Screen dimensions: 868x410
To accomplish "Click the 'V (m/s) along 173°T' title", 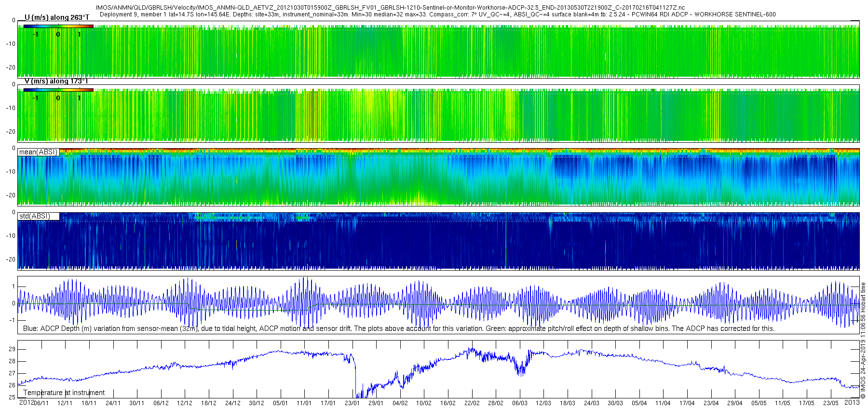I will [x=56, y=81].
